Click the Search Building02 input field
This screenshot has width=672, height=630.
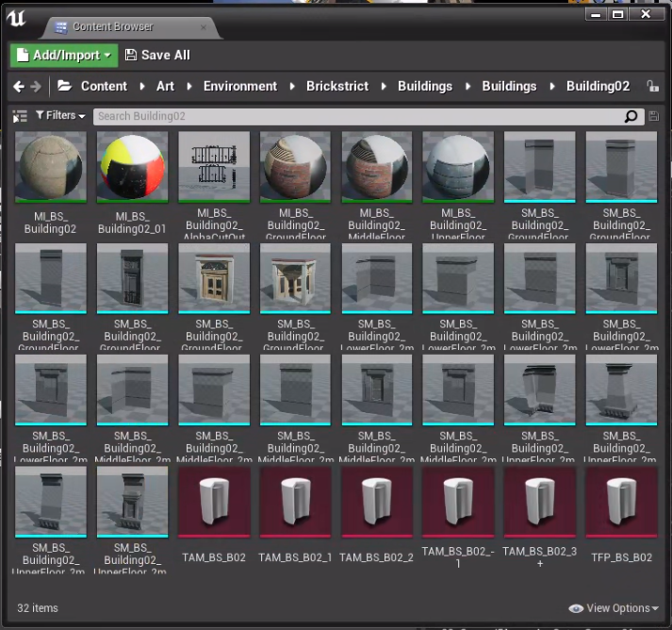tap(358, 116)
